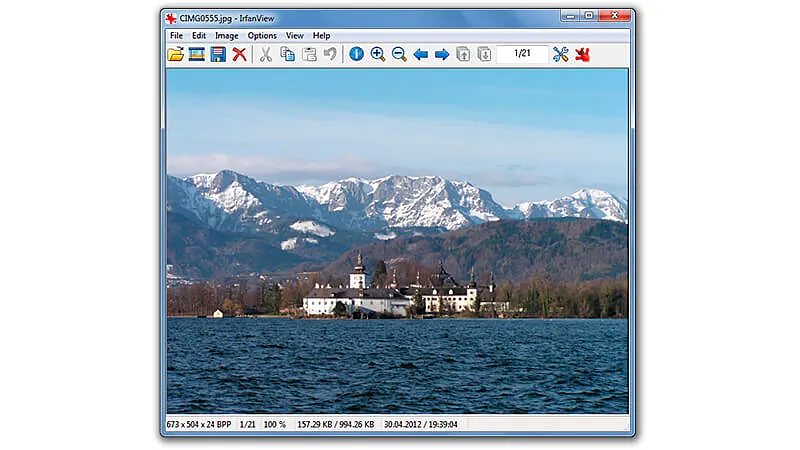The width and height of the screenshot is (800, 450).
Task: Cut selection using the scissors icon
Action: (x=266, y=54)
